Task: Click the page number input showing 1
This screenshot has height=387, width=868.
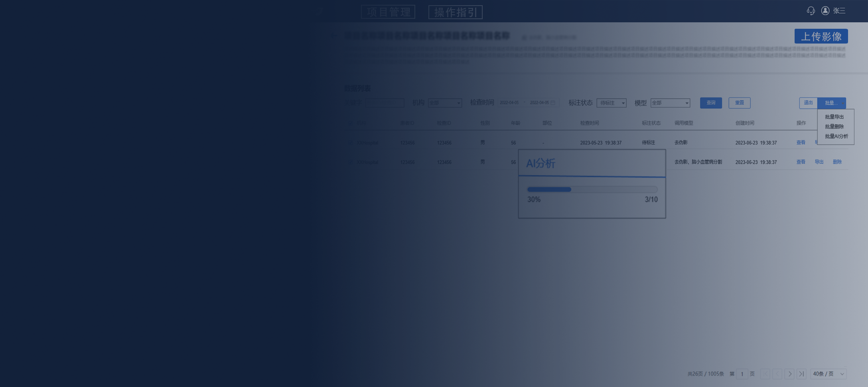Action: [742, 374]
